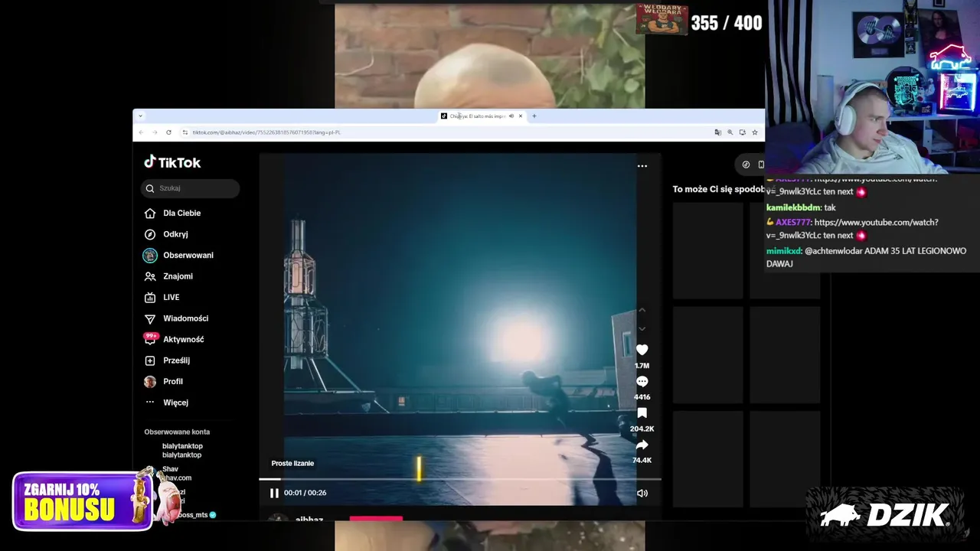
Task: Click the Proste lizanie caption
Action: pyautogui.click(x=292, y=463)
